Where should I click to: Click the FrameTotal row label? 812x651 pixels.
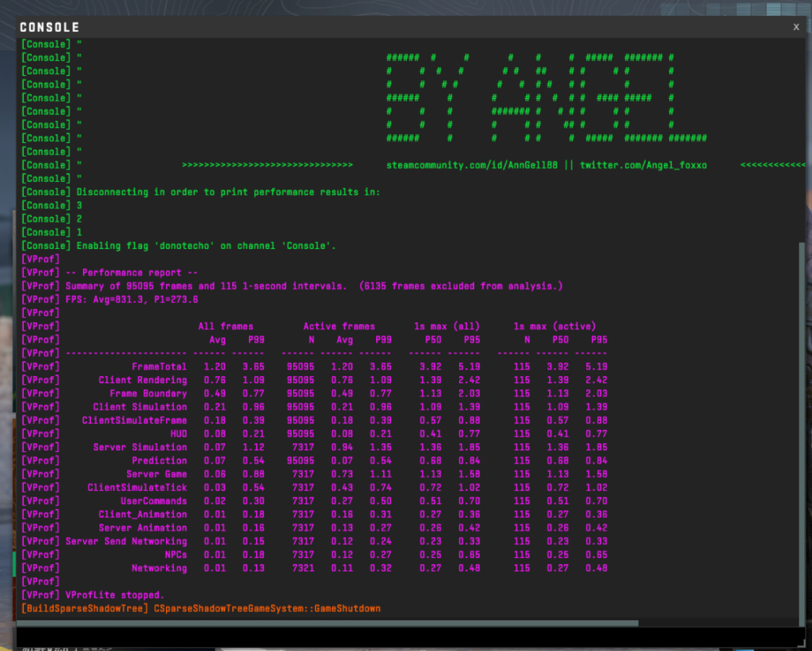159,367
